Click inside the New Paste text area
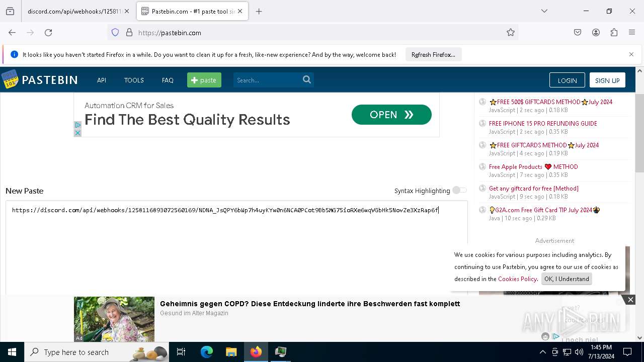 click(236, 248)
